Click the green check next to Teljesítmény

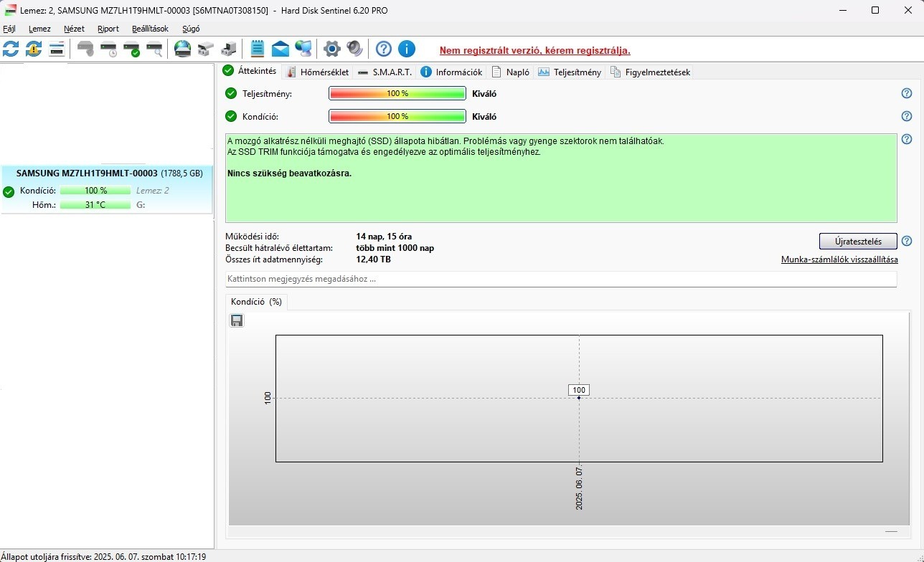(231, 93)
